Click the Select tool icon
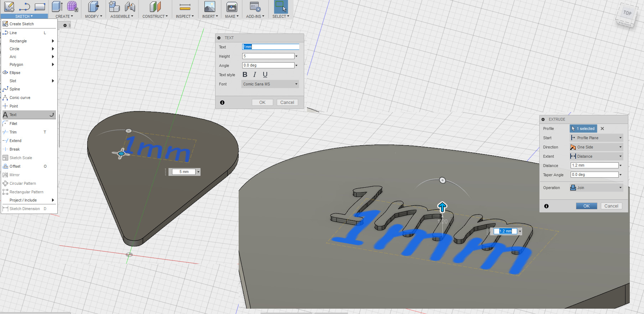 point(281,7)
